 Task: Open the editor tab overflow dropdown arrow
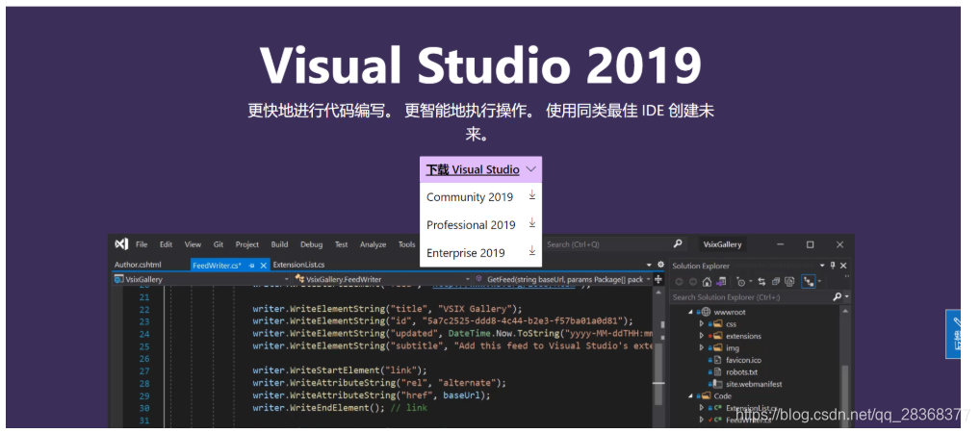[649, 265]
